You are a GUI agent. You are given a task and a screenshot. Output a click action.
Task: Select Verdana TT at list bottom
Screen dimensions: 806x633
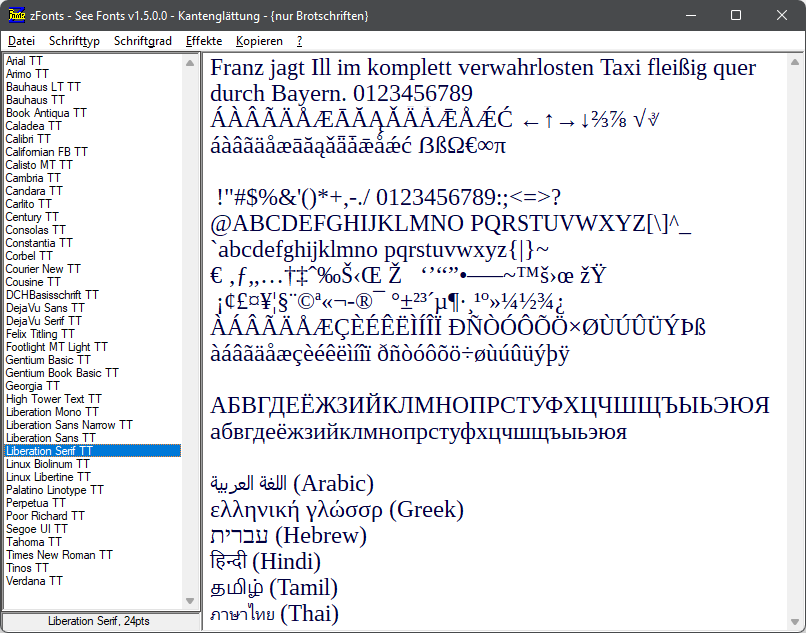coord(34,581)
